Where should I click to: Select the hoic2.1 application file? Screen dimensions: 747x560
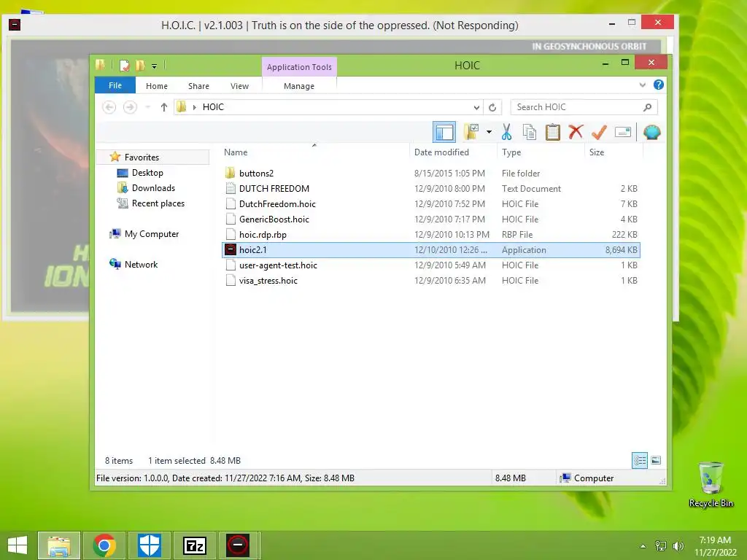(430, 250)
